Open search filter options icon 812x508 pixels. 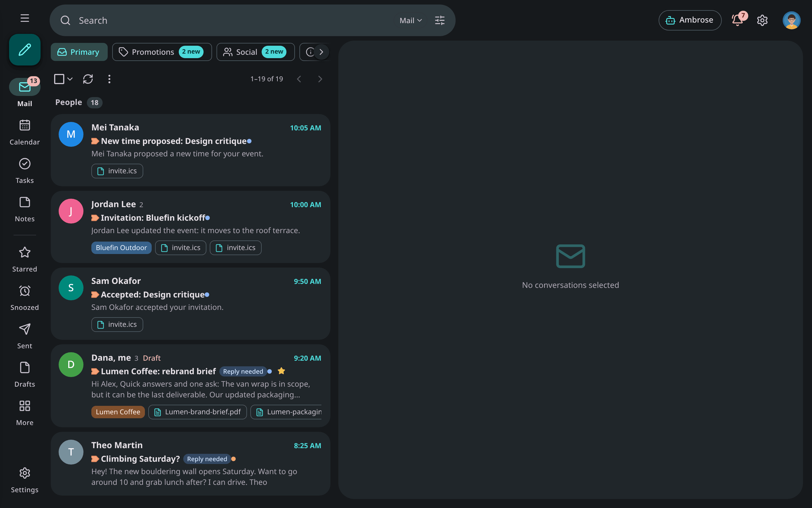click(440, 21)
